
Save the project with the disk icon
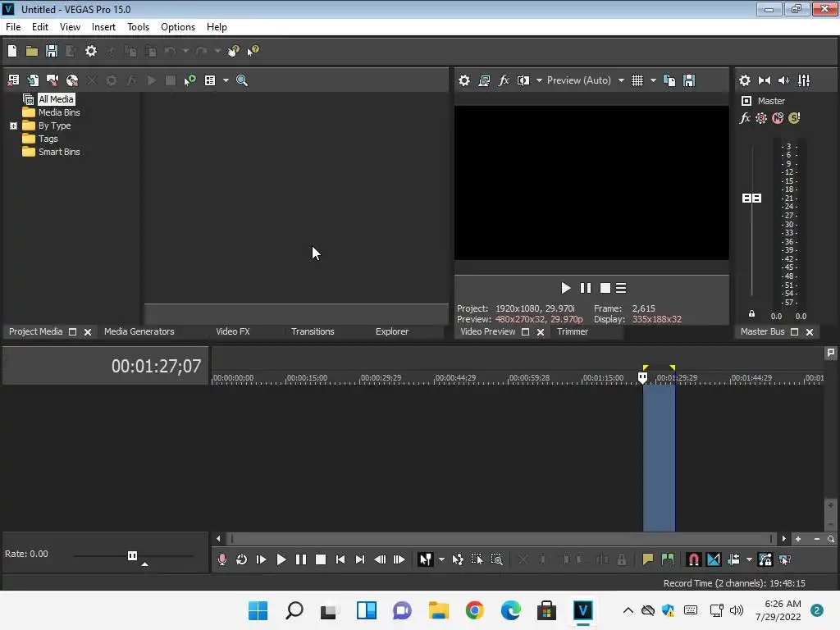(x=52, y=51)
